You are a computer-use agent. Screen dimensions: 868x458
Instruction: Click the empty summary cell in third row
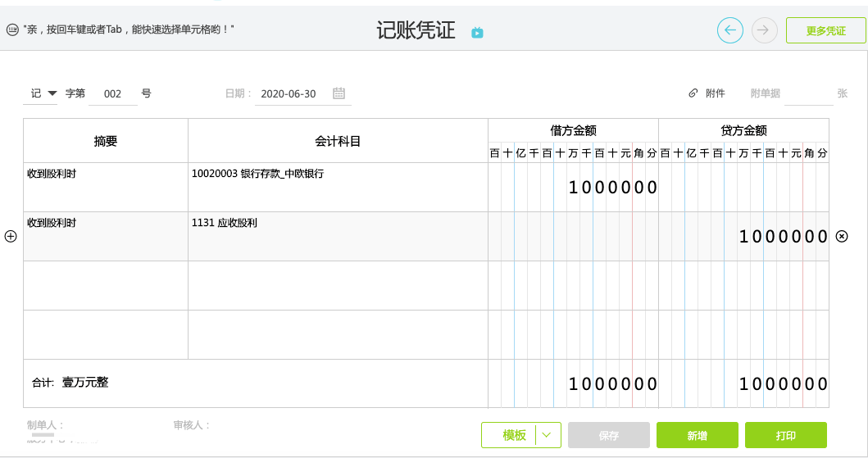(106, 285)
